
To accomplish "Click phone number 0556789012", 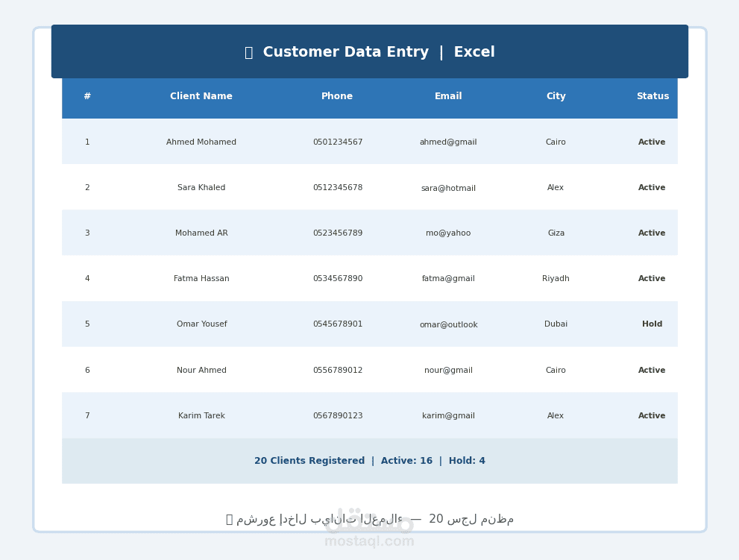I will click(x=338, y=370).
